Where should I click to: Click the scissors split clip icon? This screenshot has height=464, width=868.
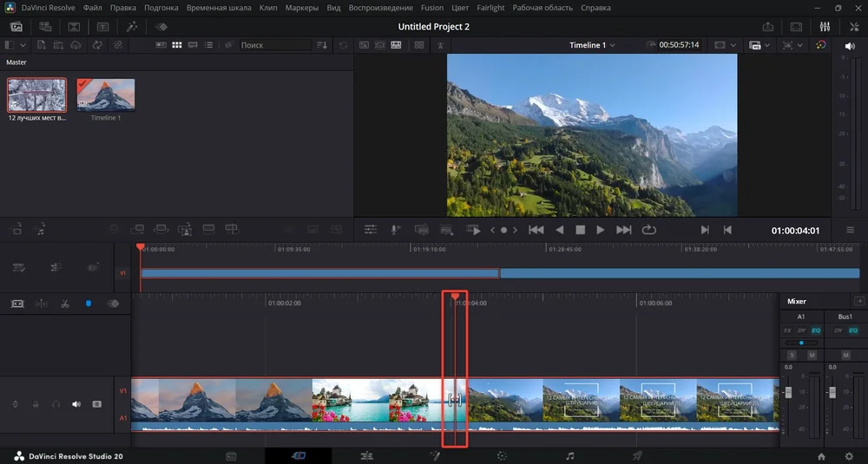coord(64,304)
